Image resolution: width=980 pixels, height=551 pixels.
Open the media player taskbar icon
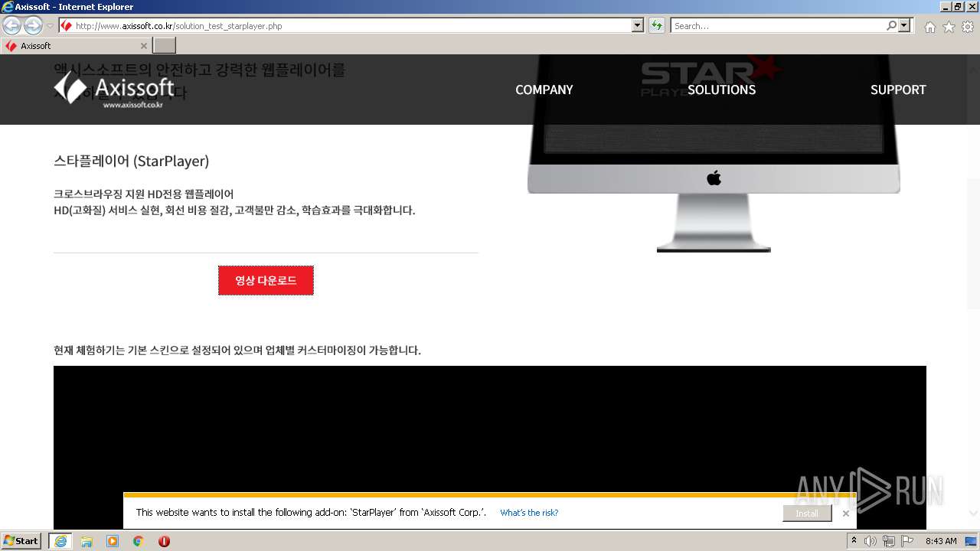tap(113, 541)
